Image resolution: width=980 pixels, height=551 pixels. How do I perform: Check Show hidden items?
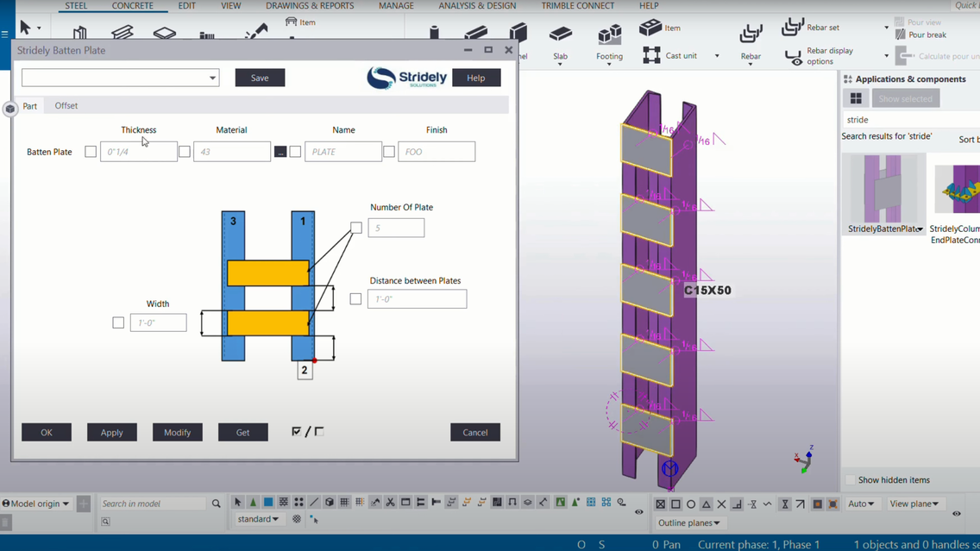[850, 479]
